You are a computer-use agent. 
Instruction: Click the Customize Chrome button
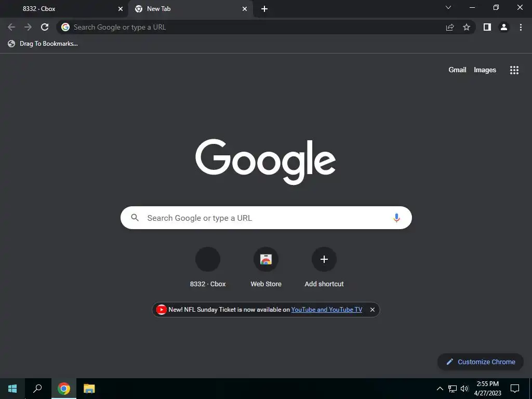click(481, 362)
